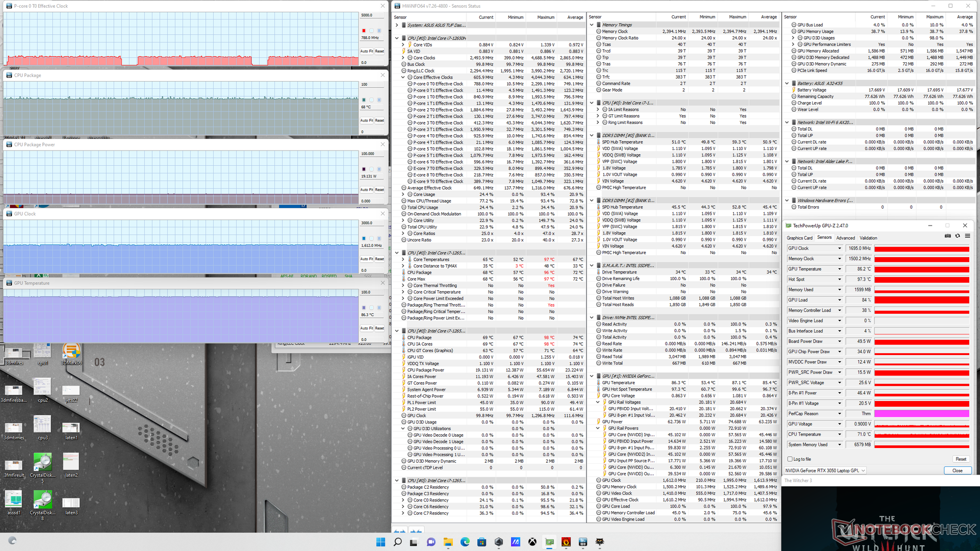Click Reset button in GPU-Z

[x=961, y=459]
